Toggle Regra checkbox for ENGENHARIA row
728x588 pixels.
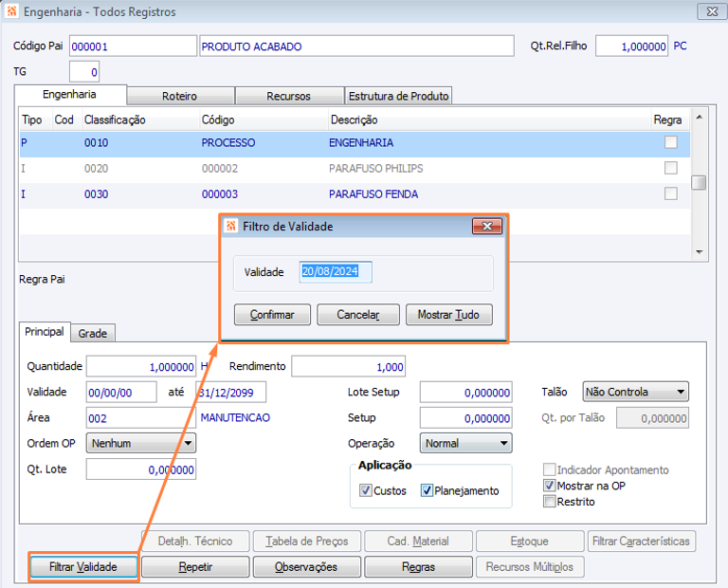click(670, 141)
